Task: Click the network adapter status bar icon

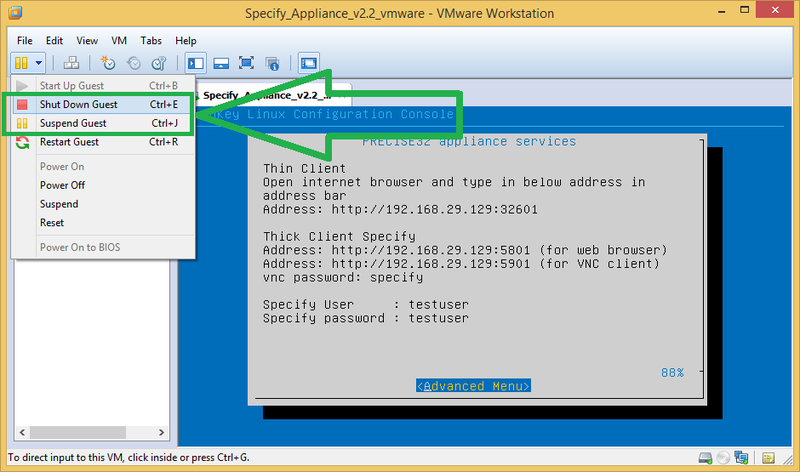Action: tap(741, 458)
